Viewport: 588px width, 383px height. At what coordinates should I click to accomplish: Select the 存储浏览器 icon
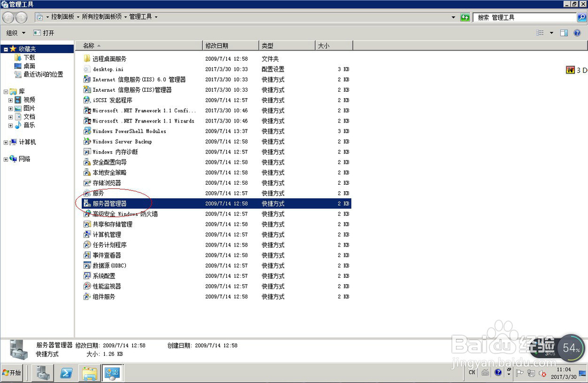tap(87, 183)
